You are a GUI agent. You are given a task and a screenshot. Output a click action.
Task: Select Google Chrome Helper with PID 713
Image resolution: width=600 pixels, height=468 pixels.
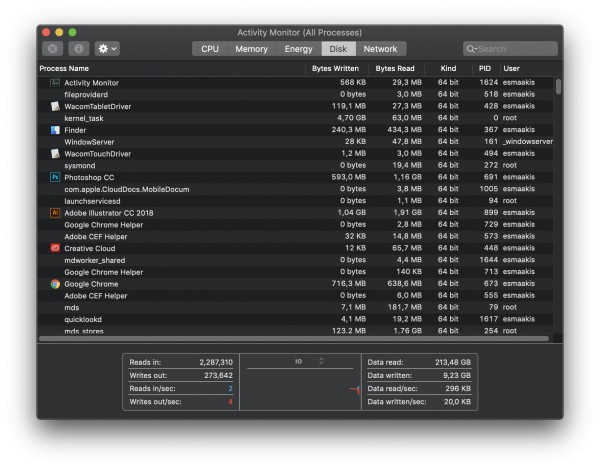[295, 272]
